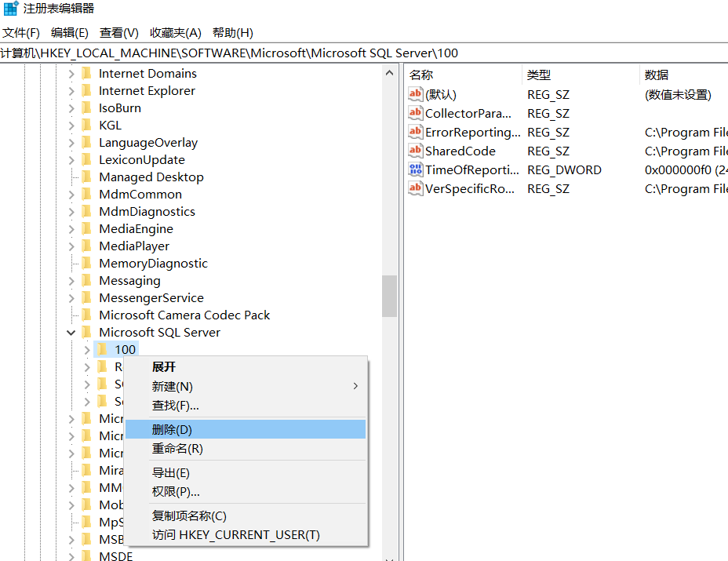Image resolution: width=728 pixels, height=561 pixels.
Task: Choose 展开 in the context menu
Action: [246, 367]
